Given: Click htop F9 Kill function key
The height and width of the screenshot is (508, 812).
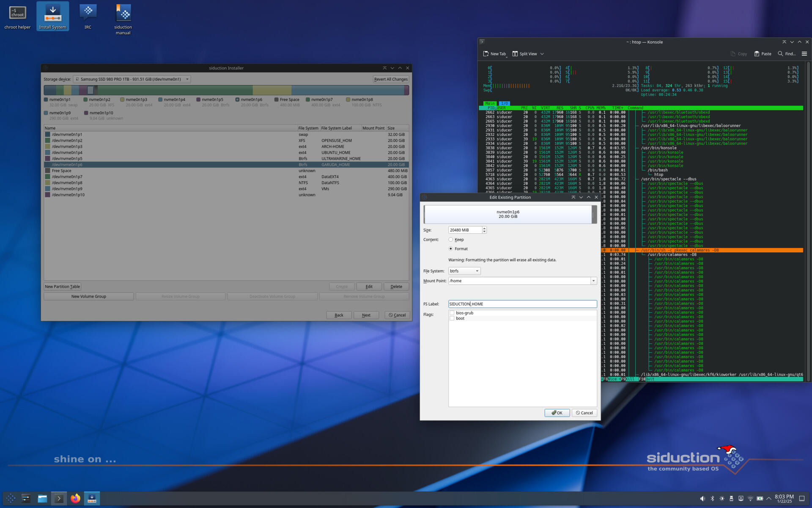Looking at the screenshot, I should 628,379.
